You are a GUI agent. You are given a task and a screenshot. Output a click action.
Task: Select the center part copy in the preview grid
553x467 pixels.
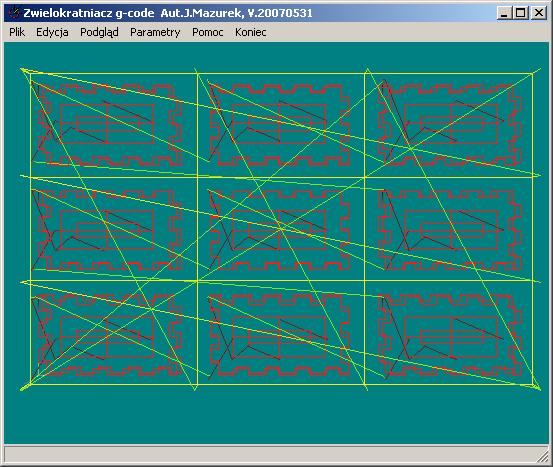[x=280, y=230]
